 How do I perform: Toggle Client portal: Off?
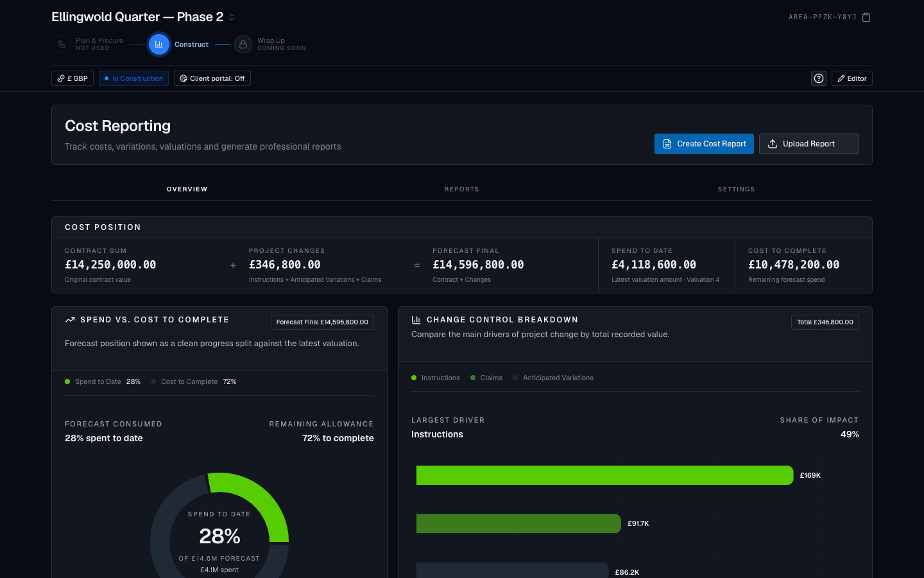(x=212, y=78)
